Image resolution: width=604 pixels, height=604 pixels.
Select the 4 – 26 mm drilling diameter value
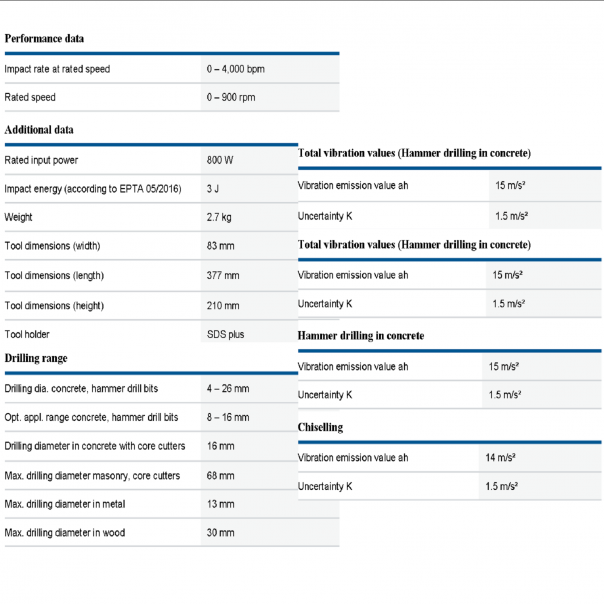[228, 388]
